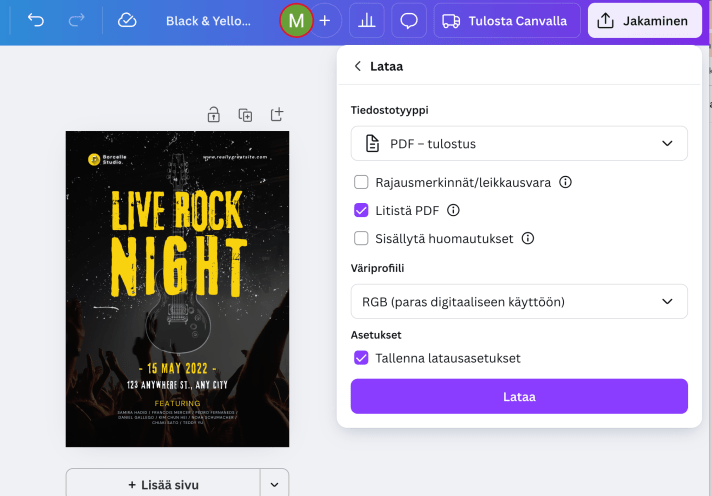Go back using the Lataa header arrow

tap(358, 66)
